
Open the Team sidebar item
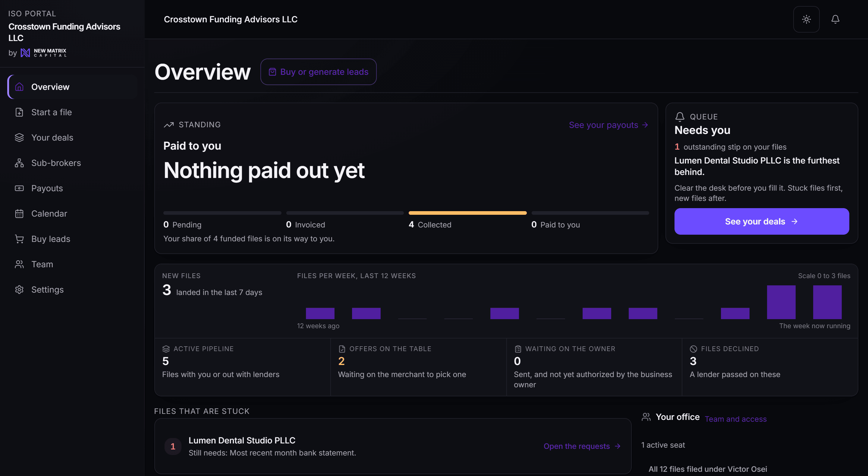(73, 264)
